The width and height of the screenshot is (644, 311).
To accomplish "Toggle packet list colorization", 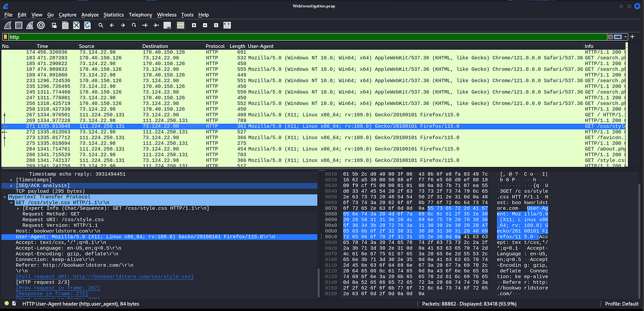I will pos(181,25).
